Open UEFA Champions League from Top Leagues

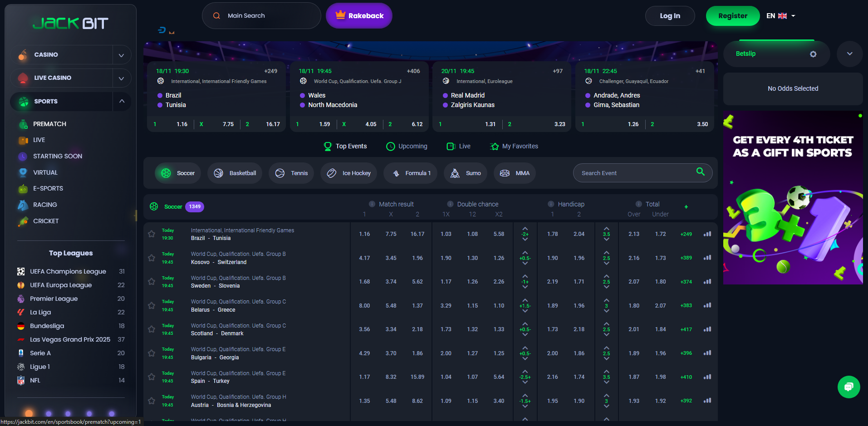pos(68,271)
